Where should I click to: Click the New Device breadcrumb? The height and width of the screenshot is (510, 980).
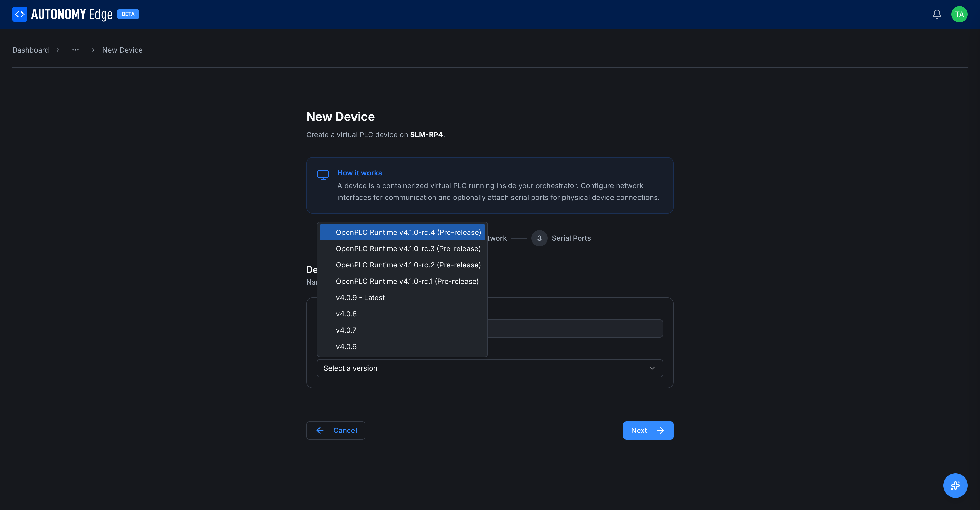coord(122,50)
